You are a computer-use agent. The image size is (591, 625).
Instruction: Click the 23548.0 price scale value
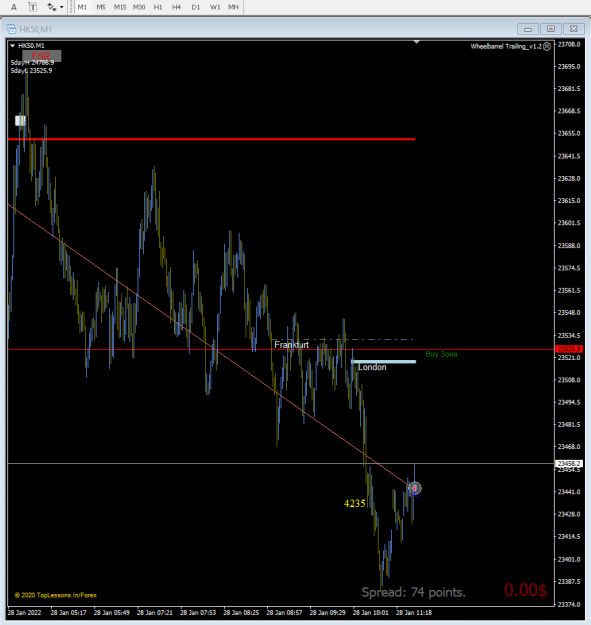(569, 312)
